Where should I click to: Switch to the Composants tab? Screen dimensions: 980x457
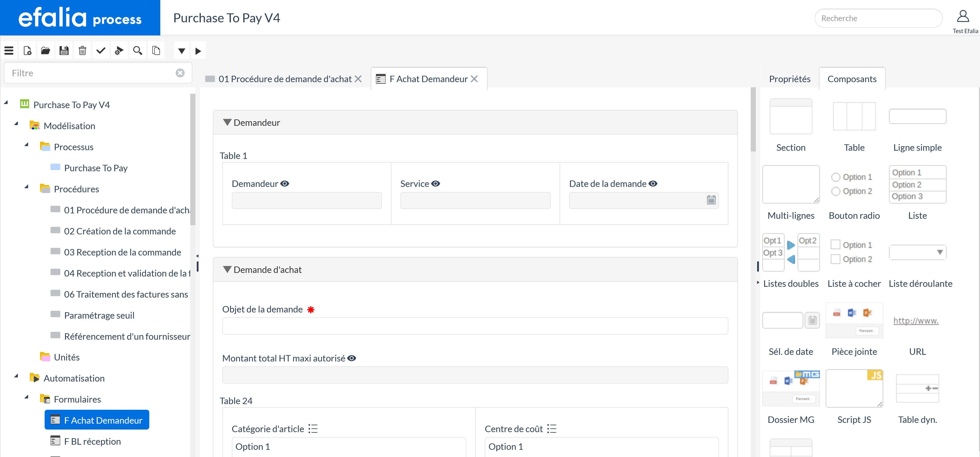click(x=852, y=78)
